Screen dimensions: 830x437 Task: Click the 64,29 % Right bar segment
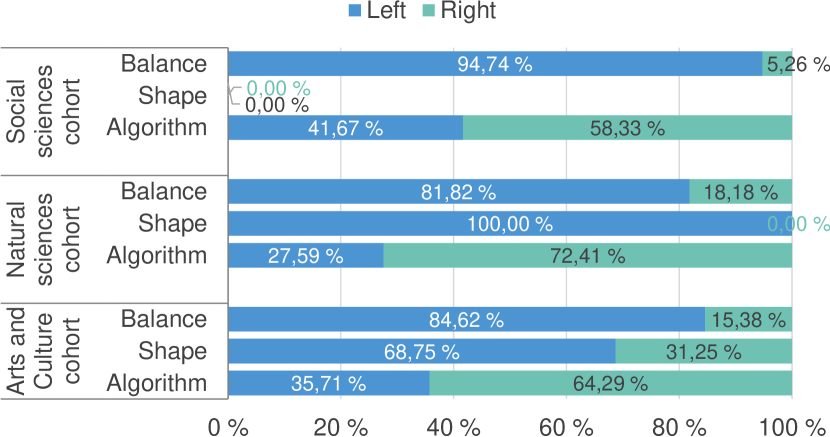click(610, 384)
